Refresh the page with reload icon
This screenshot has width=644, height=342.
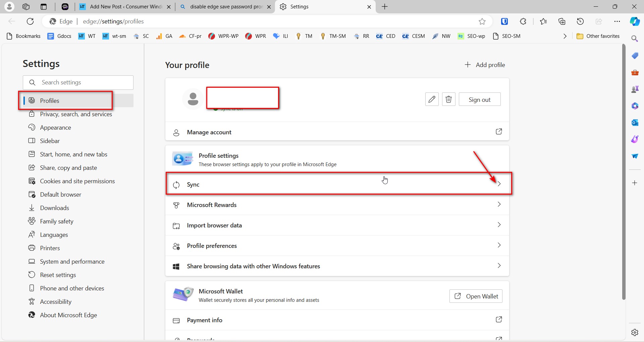tap(30, 21)
